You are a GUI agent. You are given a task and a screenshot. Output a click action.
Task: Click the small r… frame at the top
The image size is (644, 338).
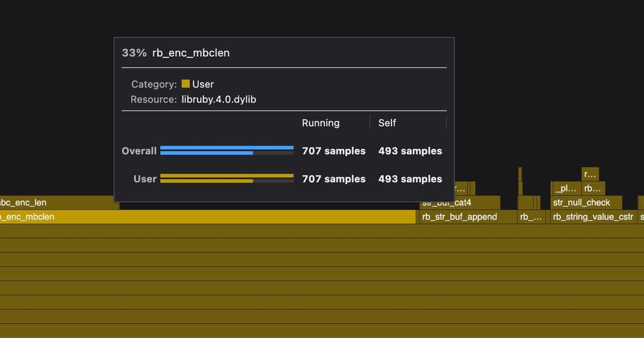589,174
